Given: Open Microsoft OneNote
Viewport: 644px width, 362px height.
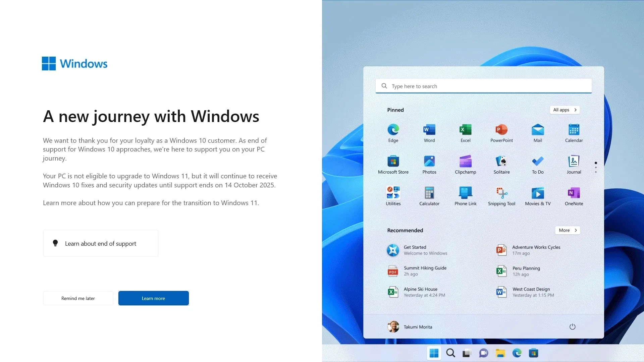Looking at the screenshot, I should point(574,195).
